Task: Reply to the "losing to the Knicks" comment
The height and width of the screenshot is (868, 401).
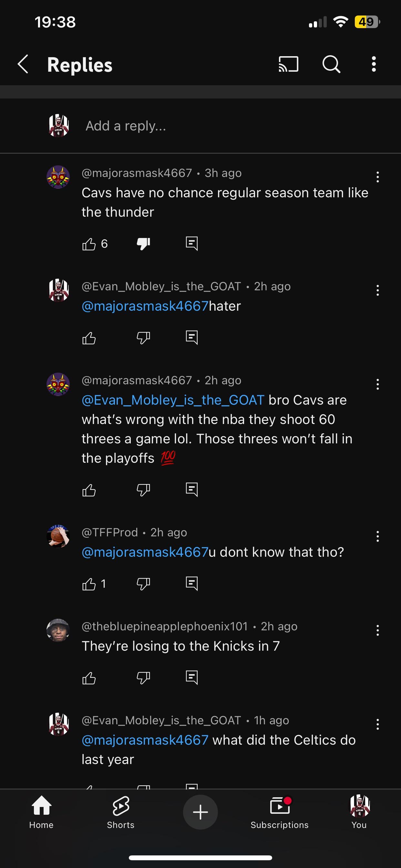Action: click(192, 677)
